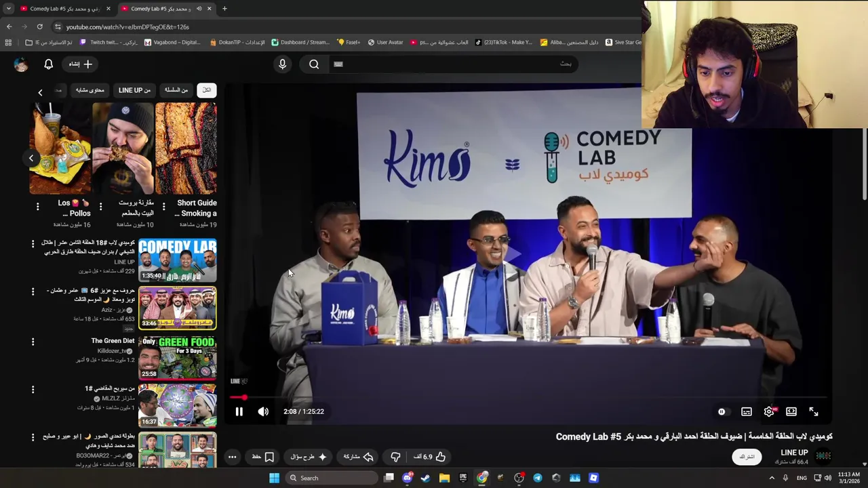
Task: Open options menu for 'حروف مع عزيز #6'
Action: tap(33, 291)
